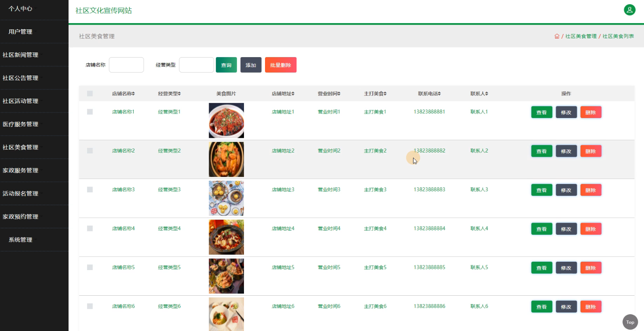The width and height of the screenshot is (644, 331).
Task: Check the box for 店铺名称4 row
Action: (x=90, y=229)
